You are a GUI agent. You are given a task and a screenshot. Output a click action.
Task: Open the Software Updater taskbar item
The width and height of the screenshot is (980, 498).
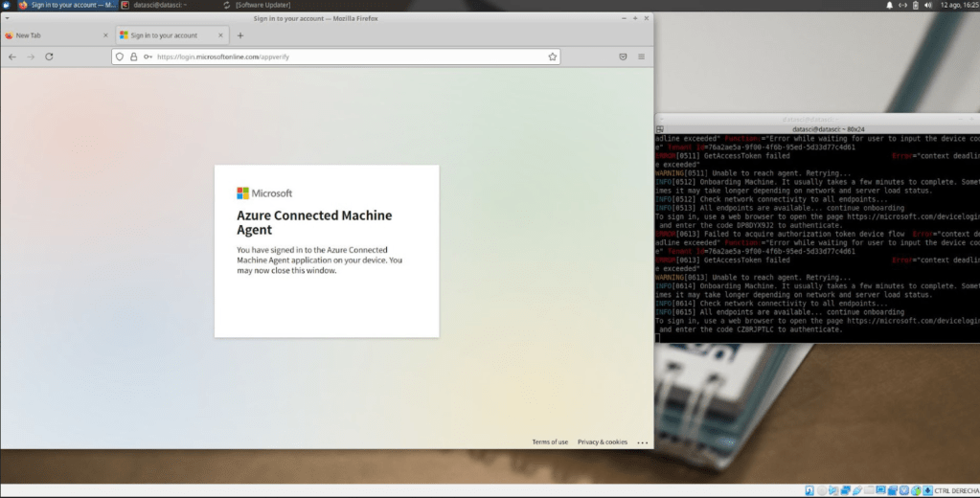pos(262,6)
